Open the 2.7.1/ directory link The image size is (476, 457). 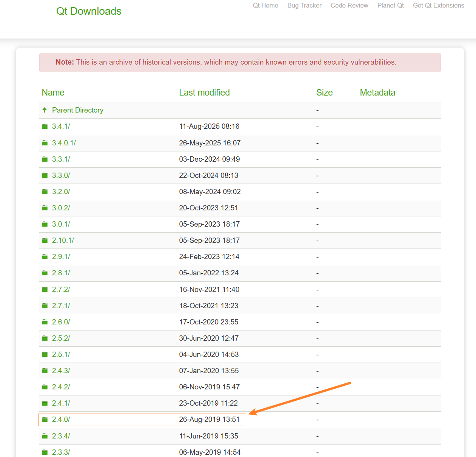point(61,306)
